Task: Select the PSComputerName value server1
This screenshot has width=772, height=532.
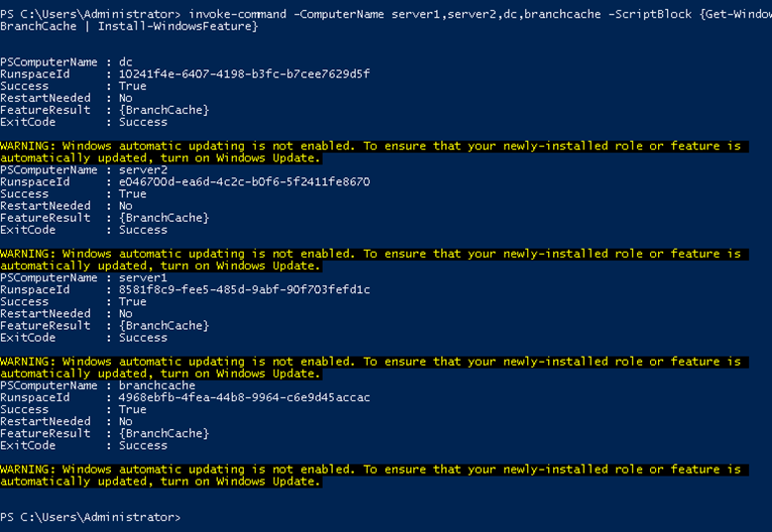Action: click(x=143, y=277)
